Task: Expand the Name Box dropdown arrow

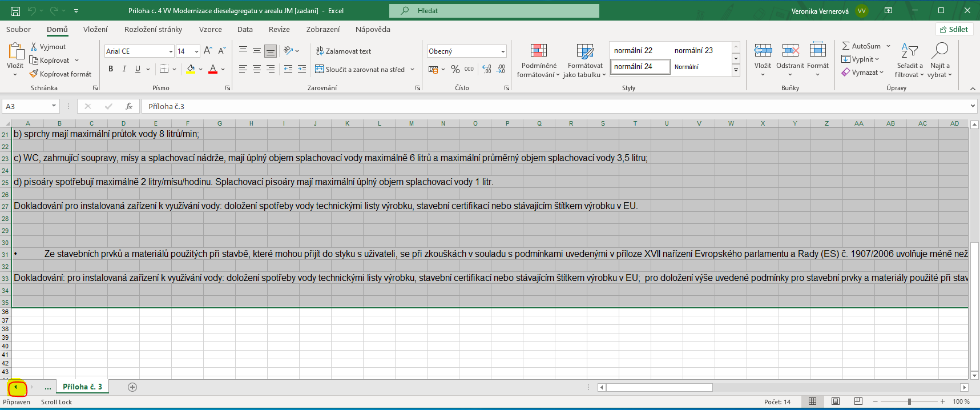Action: click(x=54, y=106)
